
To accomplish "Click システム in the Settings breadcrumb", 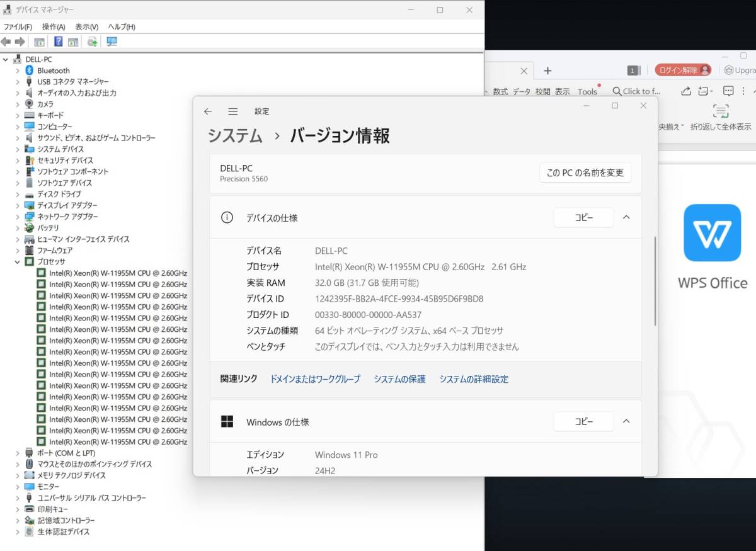I will [x=235, y=135].
